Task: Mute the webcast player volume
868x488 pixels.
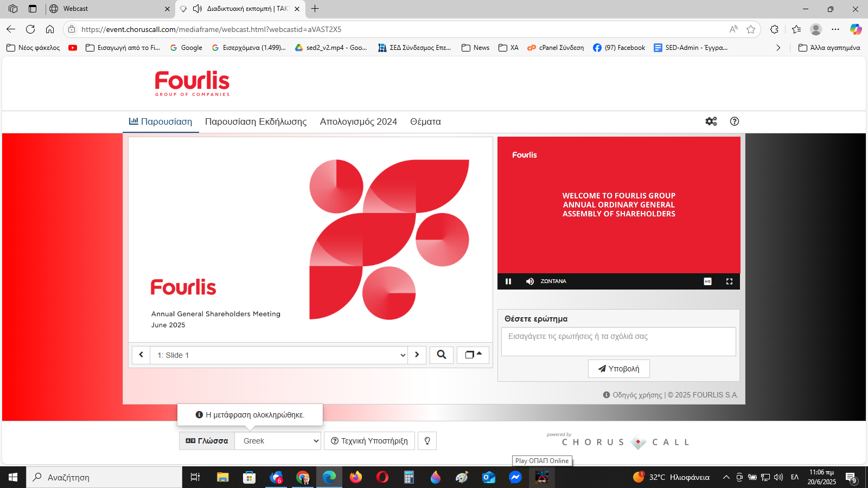Action: click(530, 281)
